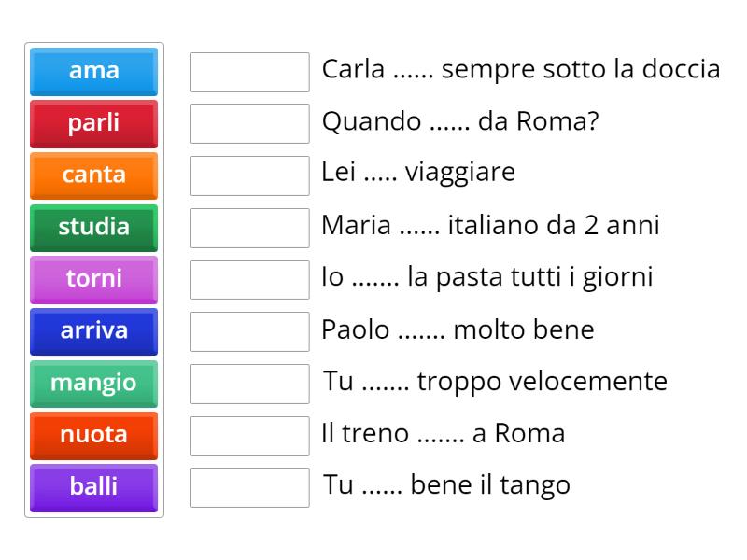This screenshot has height=560, width=747.
Task: Click the answer box beside 'Lei ..... viaggiare'
Action: [248, 175]
